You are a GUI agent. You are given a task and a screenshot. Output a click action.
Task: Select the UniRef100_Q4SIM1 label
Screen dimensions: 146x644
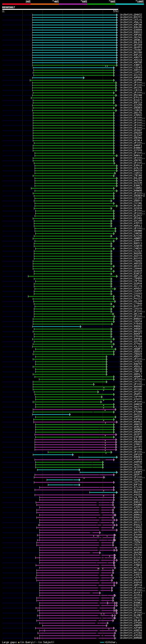131,87
